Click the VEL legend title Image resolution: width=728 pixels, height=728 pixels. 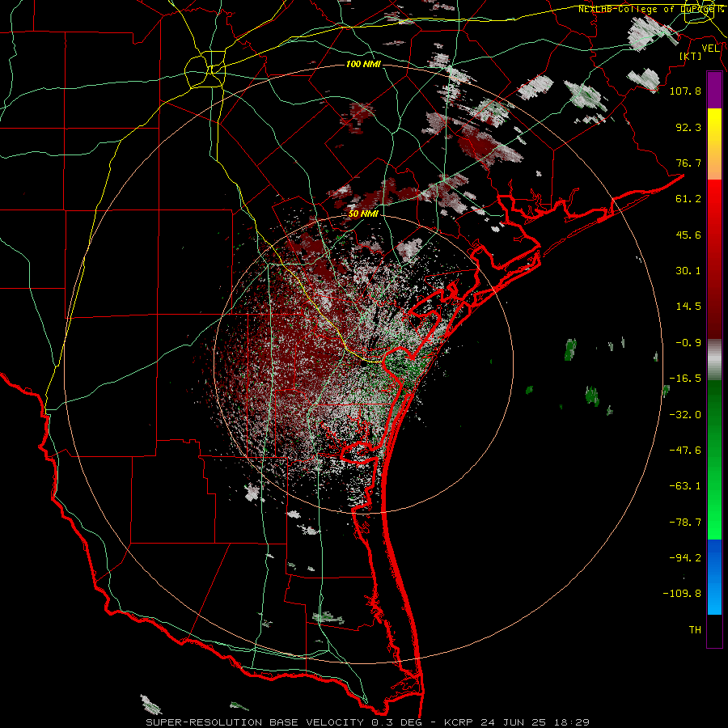tap(710, 48)
